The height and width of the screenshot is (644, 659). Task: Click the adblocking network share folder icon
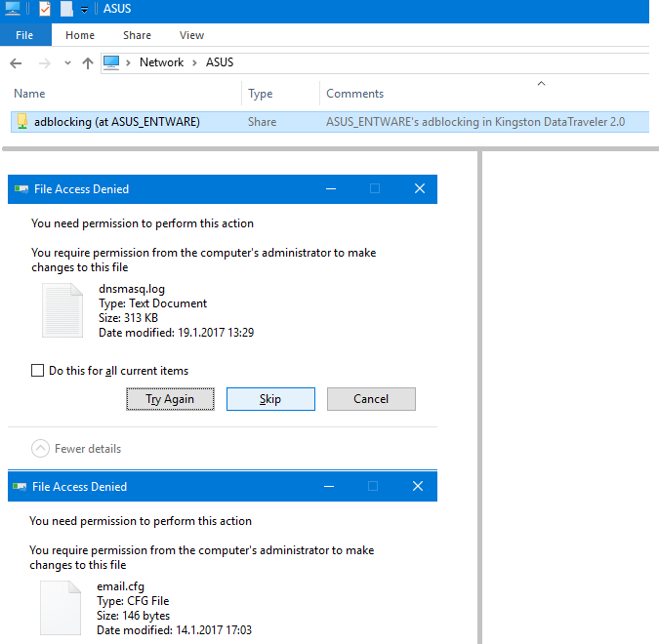tap(22, 121)
